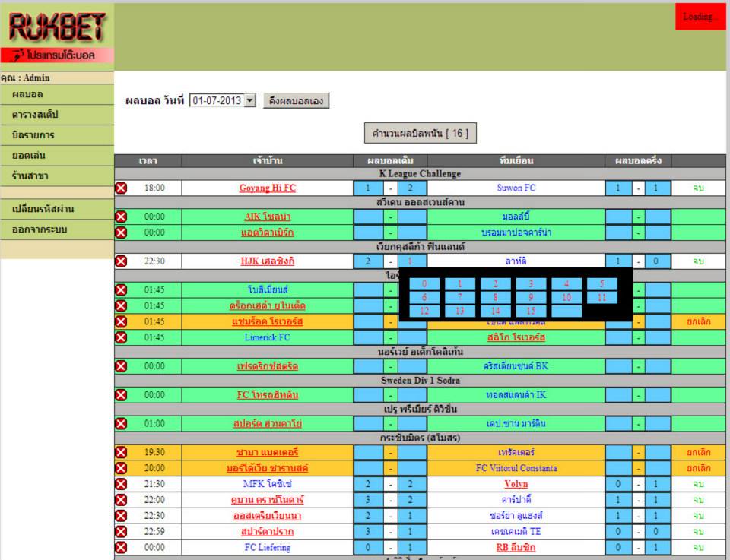Choose number 5 in score picker

pyautogui.click(x=602, y=283)
